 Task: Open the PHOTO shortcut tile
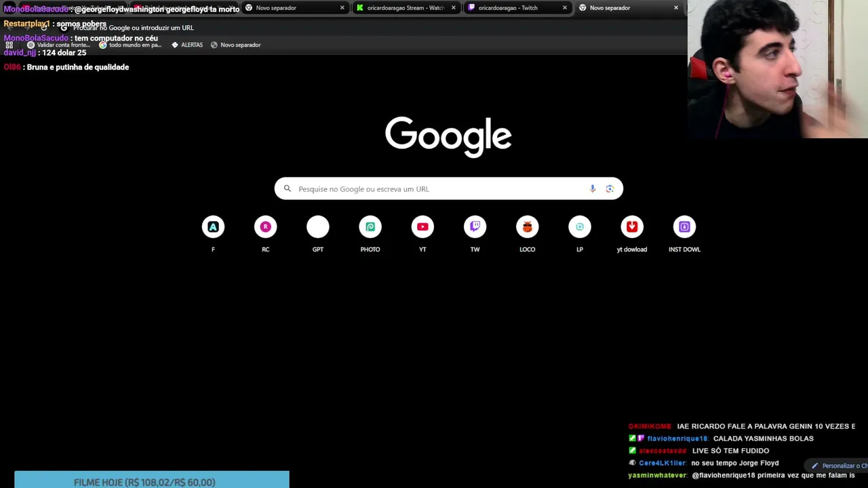(370, 235)
